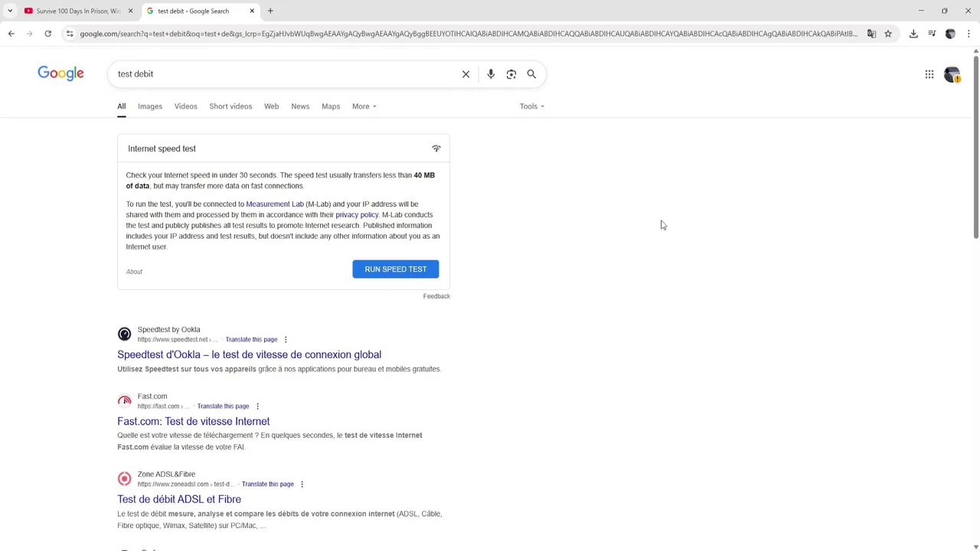View site information in address bar
980x551 pixels.
click(x=70, y=34)
